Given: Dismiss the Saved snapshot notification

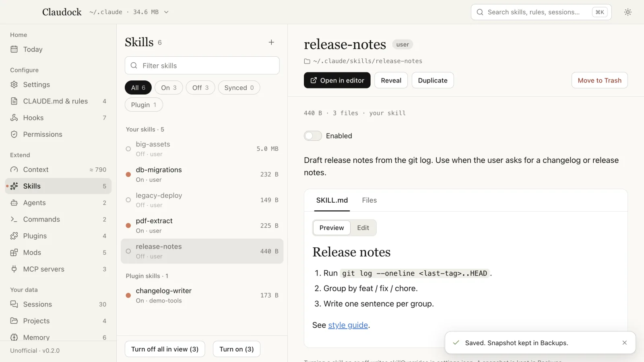Looking at the screenshot, I should point(624,343).
